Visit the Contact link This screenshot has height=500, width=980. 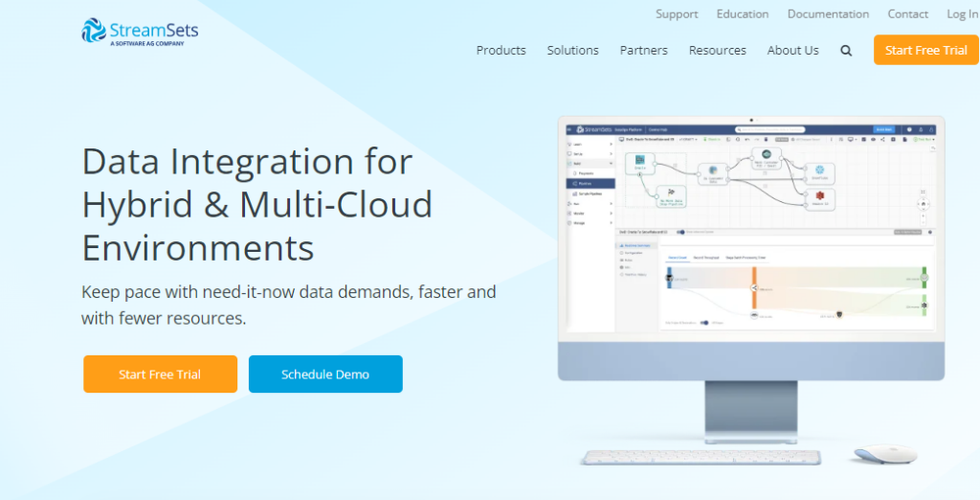click(907, 13)
